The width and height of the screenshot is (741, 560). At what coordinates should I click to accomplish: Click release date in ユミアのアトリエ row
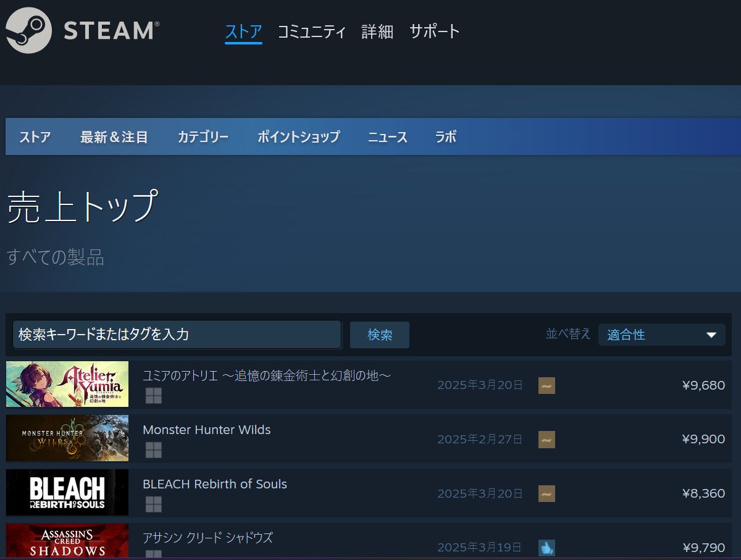[x=480, y=385]
